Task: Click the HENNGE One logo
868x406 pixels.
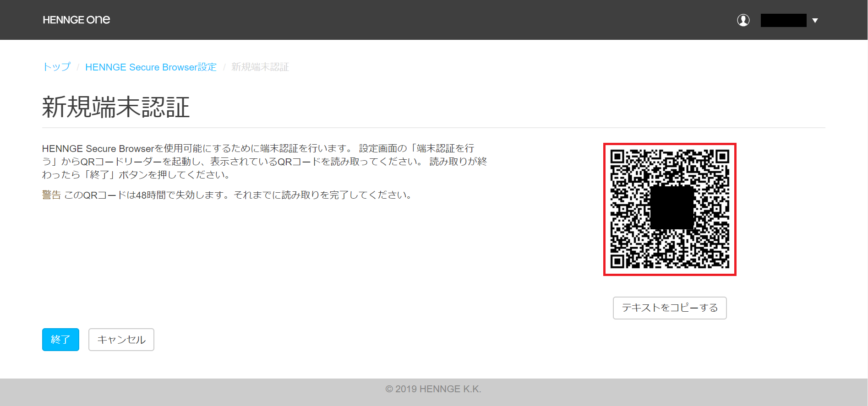Action: (x=76, y=20)
